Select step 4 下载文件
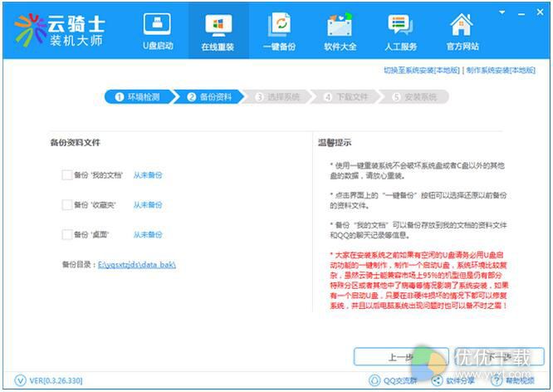The image size is (553, 392). [346, 96]
